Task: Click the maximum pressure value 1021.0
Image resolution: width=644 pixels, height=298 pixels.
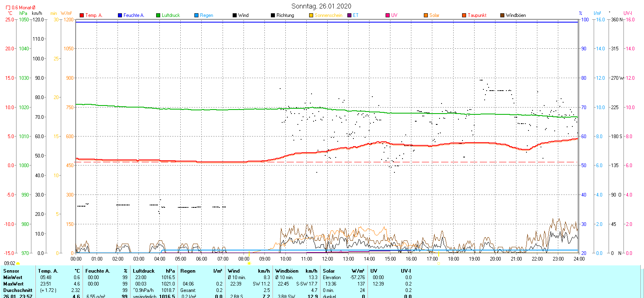Action: (168, 284)
